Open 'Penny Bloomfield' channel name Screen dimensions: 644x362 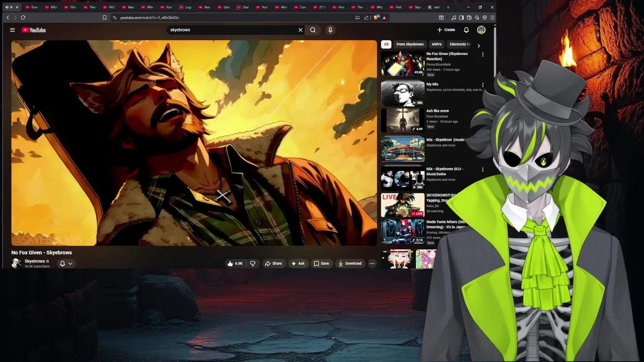click(439, 64)
